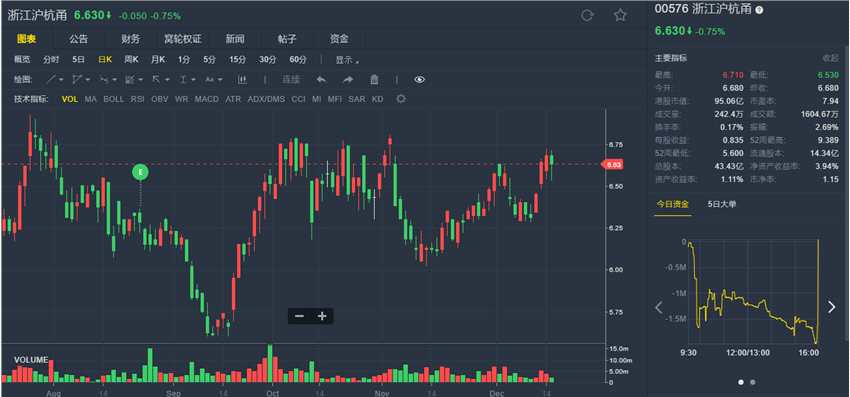Click the green E event marker on chart
Viewport: 850px width, 397px height.
140,172
